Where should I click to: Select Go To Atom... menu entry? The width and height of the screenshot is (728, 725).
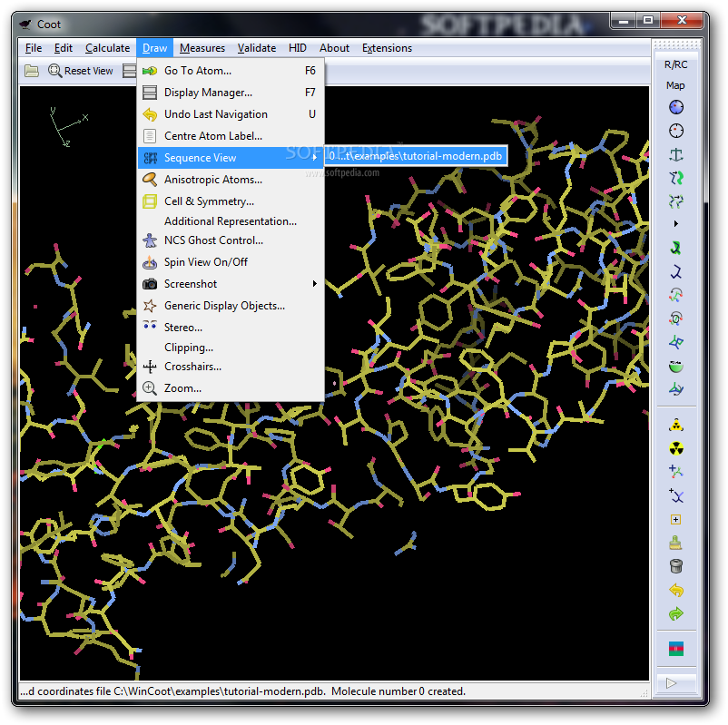pyautogui.click(x=231, y=71)
